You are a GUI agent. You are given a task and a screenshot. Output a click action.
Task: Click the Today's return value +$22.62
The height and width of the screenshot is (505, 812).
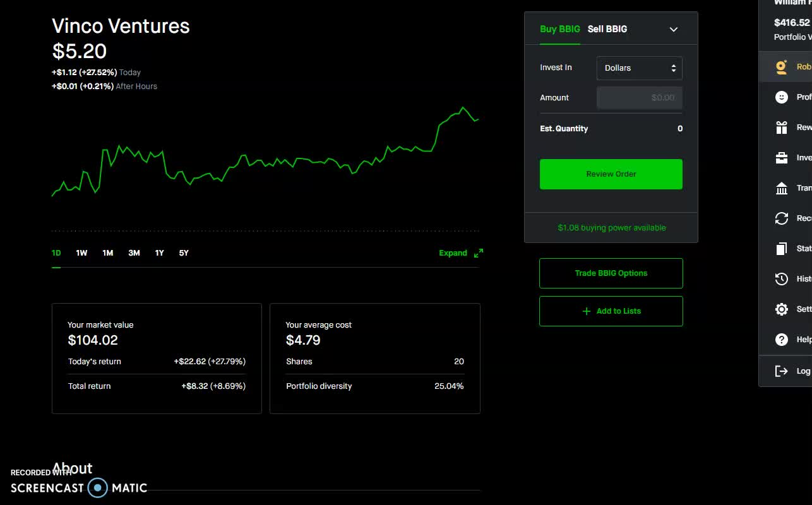210,362
